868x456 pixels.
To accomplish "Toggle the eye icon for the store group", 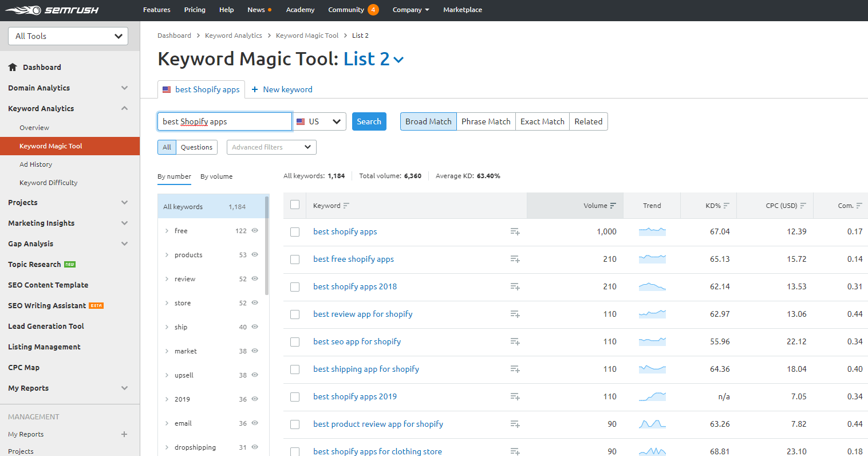I will (x=255, y=302).
